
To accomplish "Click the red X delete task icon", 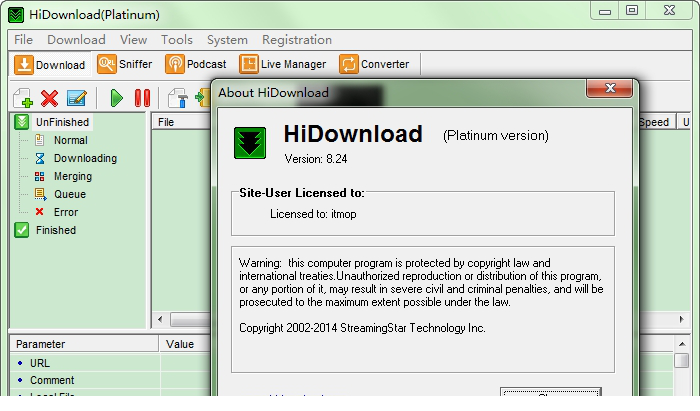I will 50,98.
